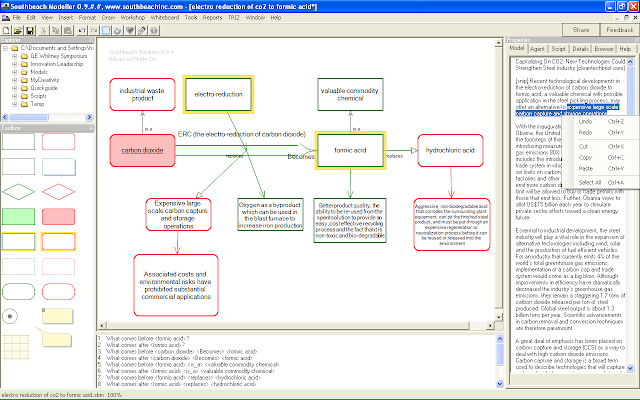Close the Toolbox panel
640x400 pixels.
[x=91, y=128]
